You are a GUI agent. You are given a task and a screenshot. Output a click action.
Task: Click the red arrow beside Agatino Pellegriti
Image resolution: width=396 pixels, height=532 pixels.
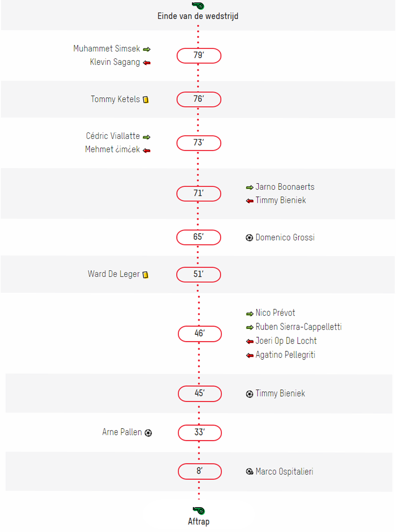point(250,355)
